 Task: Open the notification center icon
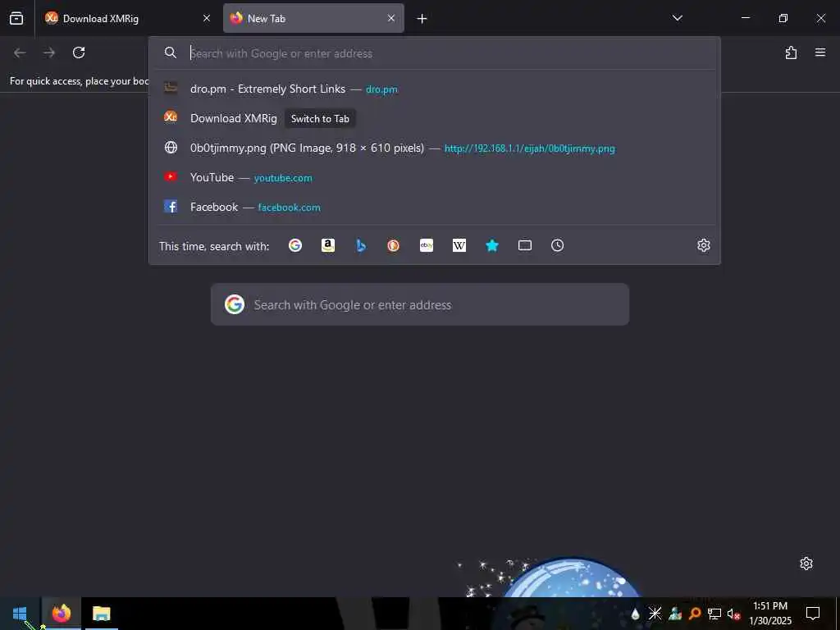click(813, 614)
